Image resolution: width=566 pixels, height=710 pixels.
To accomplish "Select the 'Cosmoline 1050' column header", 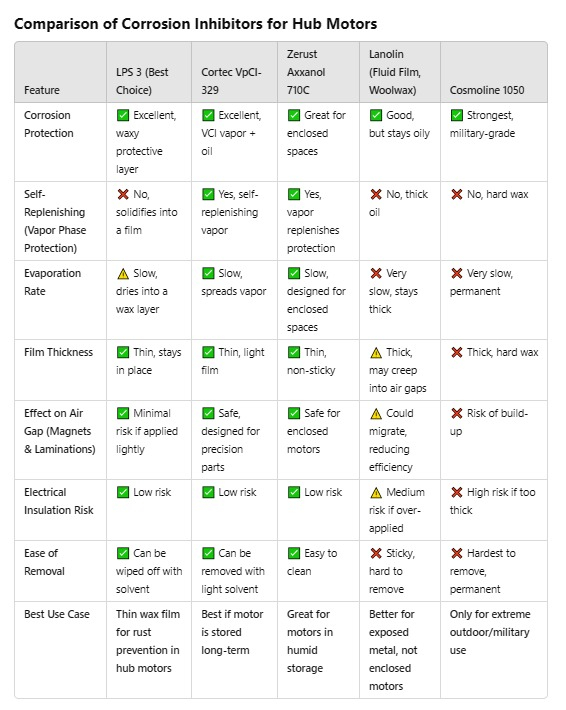I will (x=487, y=90).
